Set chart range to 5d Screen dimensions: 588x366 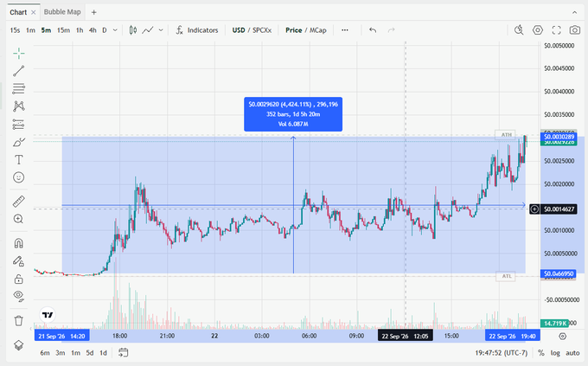click(90, 353)
